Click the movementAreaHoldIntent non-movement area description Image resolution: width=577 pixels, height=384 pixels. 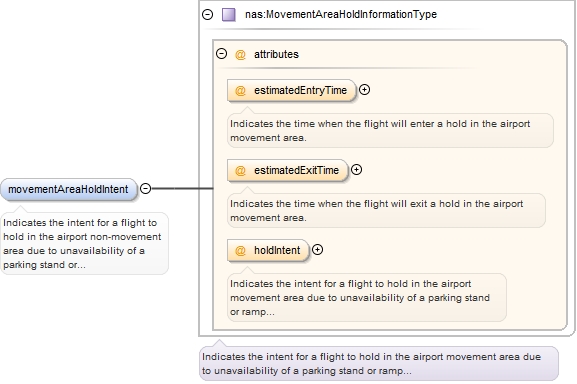pos(85,243)
